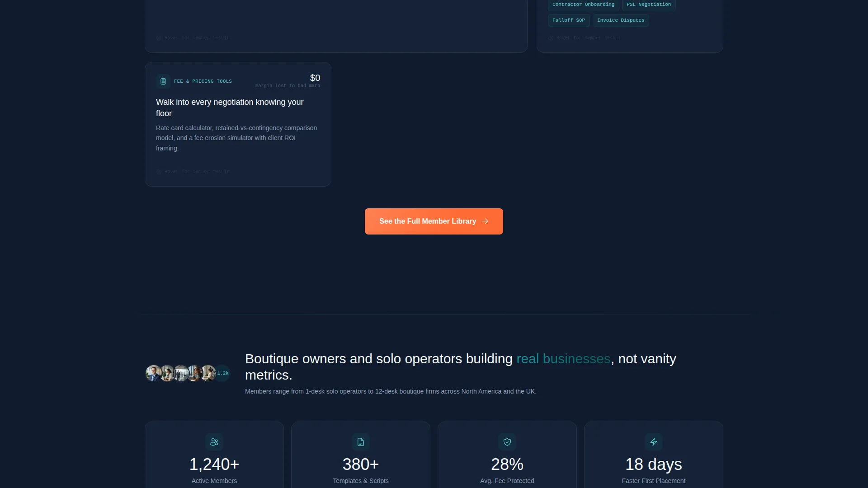Click the Faster First Placement lightning icon
The height and width of the screenshot is (488, 868).
654,442
